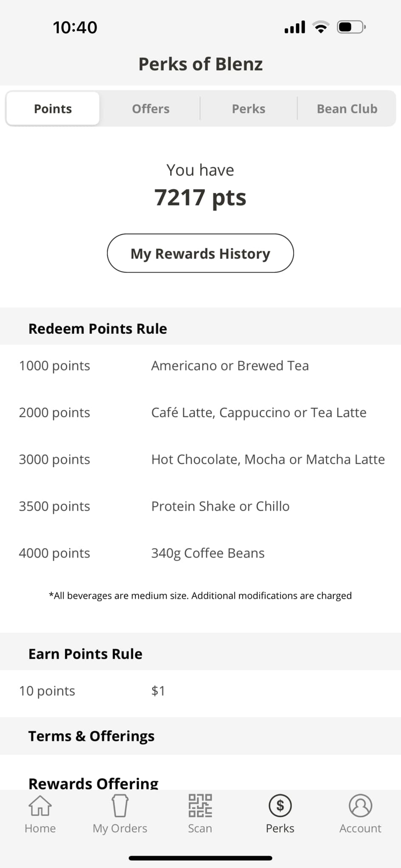Select the 2000 points Café Latte reward
Screen dimensions: 401x868
pos(200,412)
